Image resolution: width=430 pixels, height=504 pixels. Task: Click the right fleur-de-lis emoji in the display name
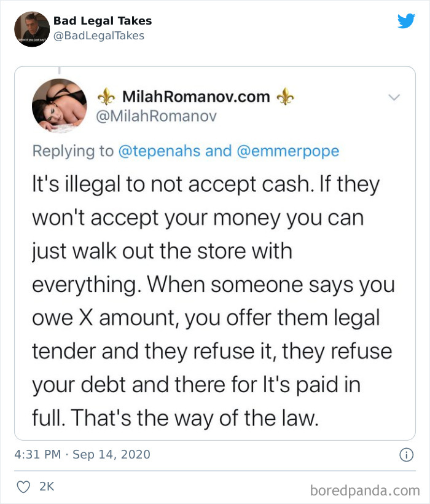pos(287,96)
